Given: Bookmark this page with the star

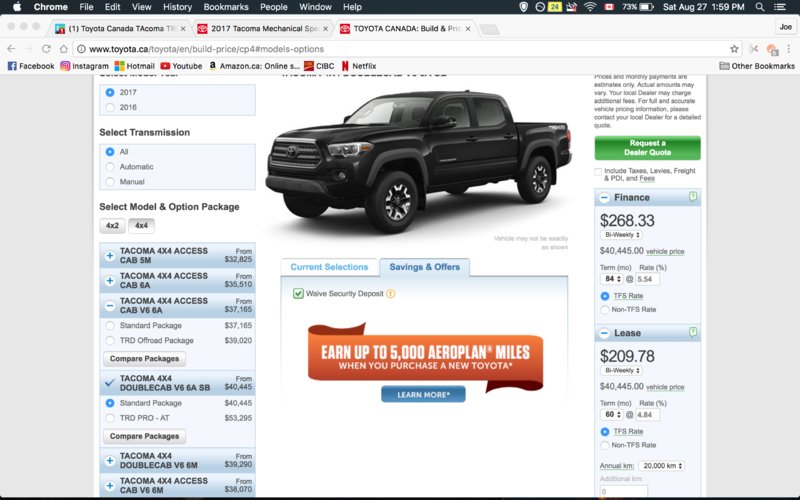Looking at the screenshot, I should pos(734,49).
